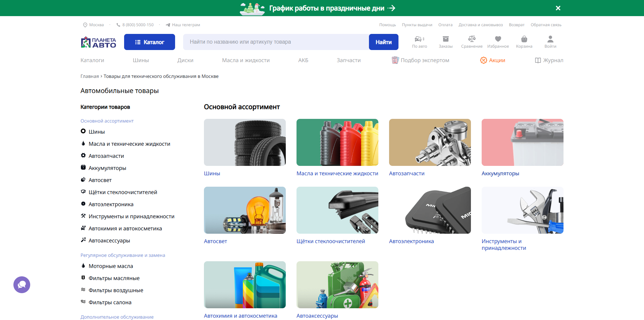Open the purple chat bubble widget

coord(21,285)
